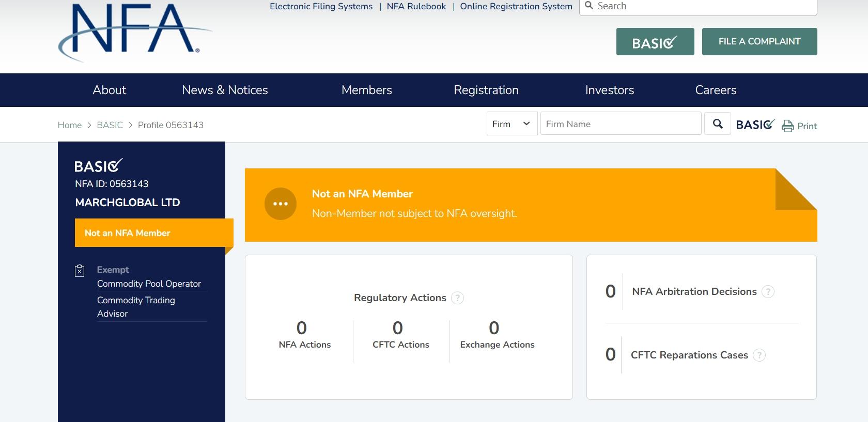Image resolution: width=868 pixels, height=422 pixels.
Task: Open help icon beside NFA Arbitration Decisions
Action: pyautogui.click(x=768, y=292)
